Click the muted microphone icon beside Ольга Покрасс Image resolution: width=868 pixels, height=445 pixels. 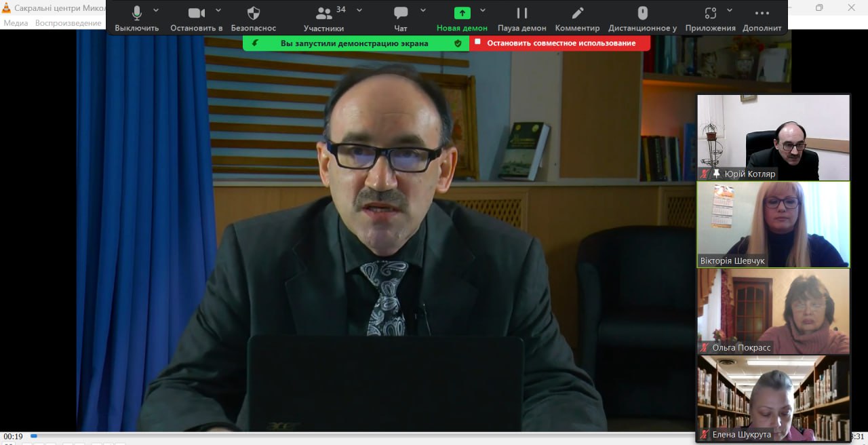click(x=705, y=347)
